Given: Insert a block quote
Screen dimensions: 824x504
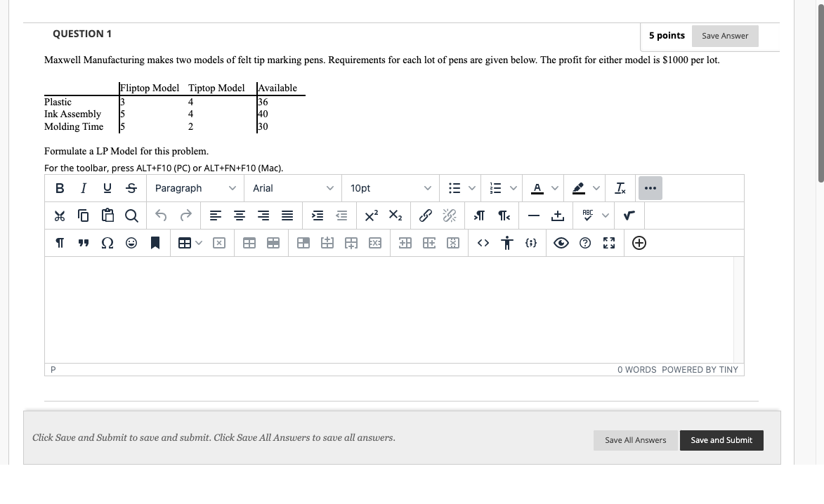Looking at the screenshot, I should (x=83, y=243).
